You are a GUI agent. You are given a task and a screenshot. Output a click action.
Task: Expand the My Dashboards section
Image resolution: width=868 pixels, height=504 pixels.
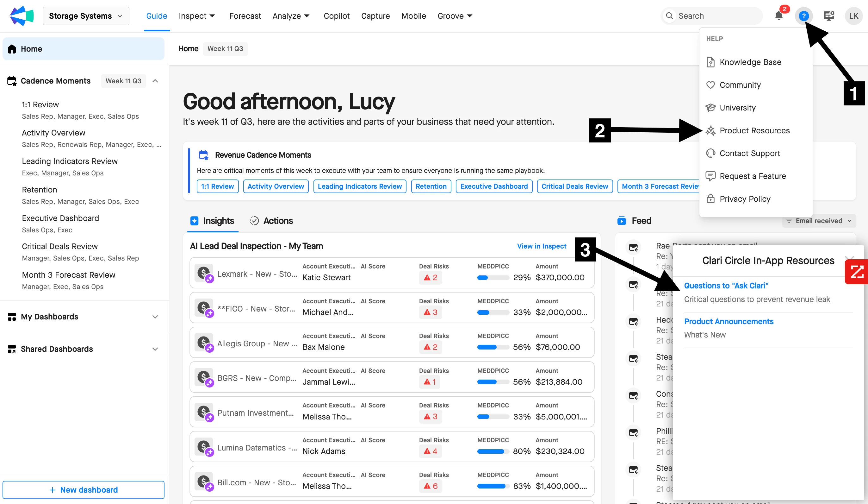click(155, 317)
